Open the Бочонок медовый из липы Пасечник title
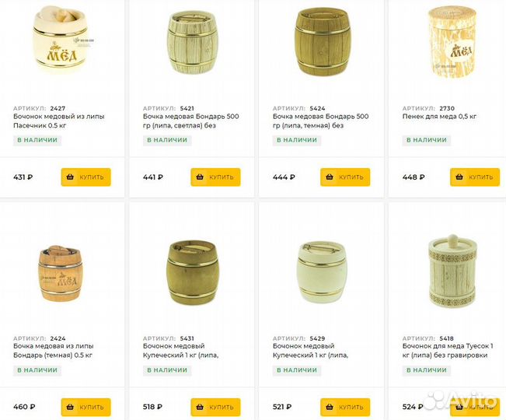Image resolution: width=506 pixels, height=420 pixels. coord(59,121)
